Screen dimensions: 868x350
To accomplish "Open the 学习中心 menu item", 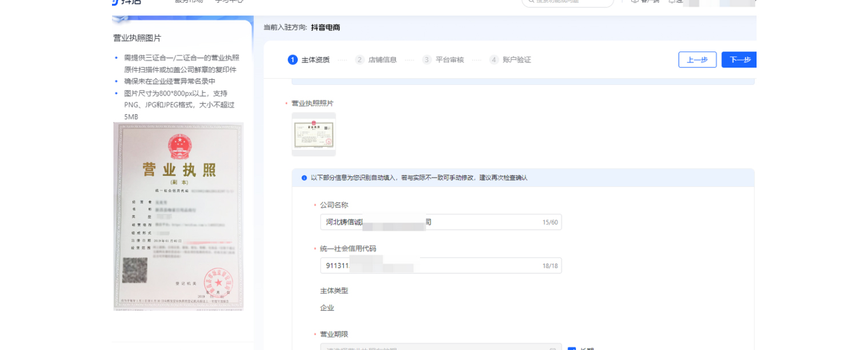I will (231, 2).
